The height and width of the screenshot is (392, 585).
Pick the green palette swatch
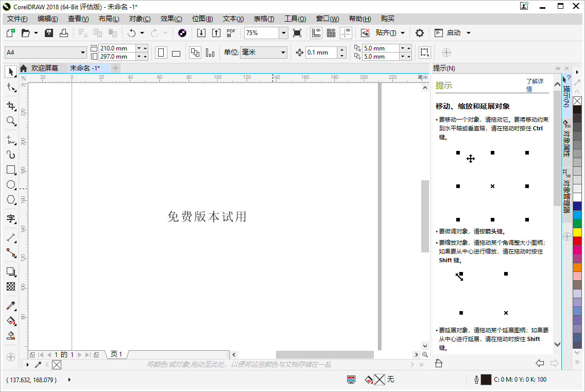[x=577, y=223]
